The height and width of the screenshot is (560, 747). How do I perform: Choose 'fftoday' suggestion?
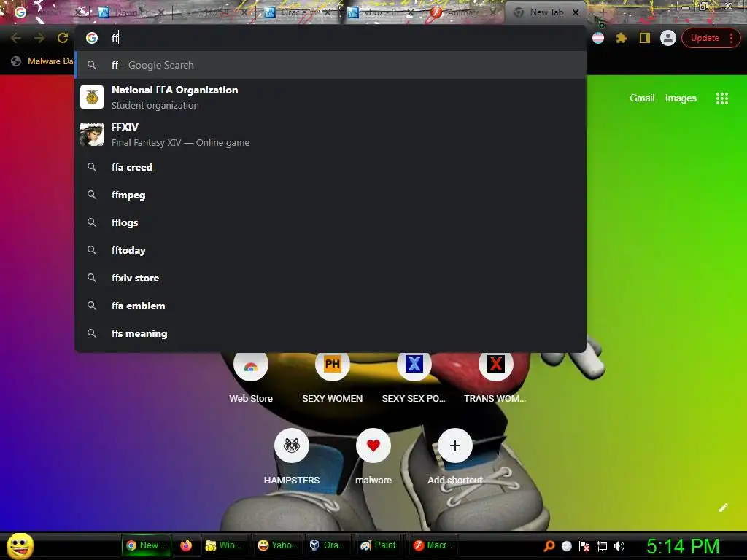330,250
